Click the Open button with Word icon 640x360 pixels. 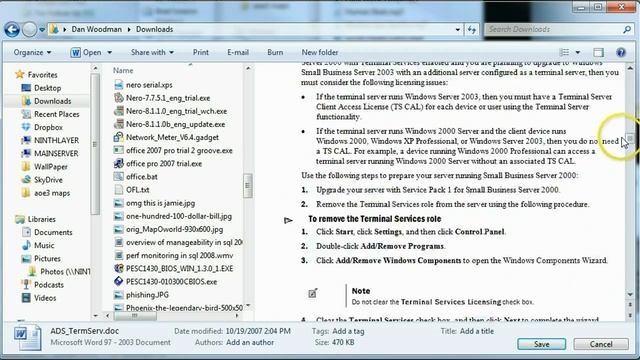coord(86,52)
